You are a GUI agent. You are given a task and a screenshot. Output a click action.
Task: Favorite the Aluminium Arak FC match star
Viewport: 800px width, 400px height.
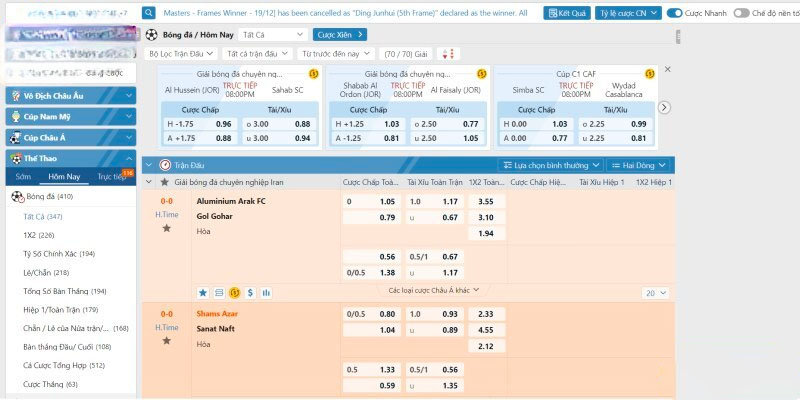pyautogui.click(x=167, y=228)
